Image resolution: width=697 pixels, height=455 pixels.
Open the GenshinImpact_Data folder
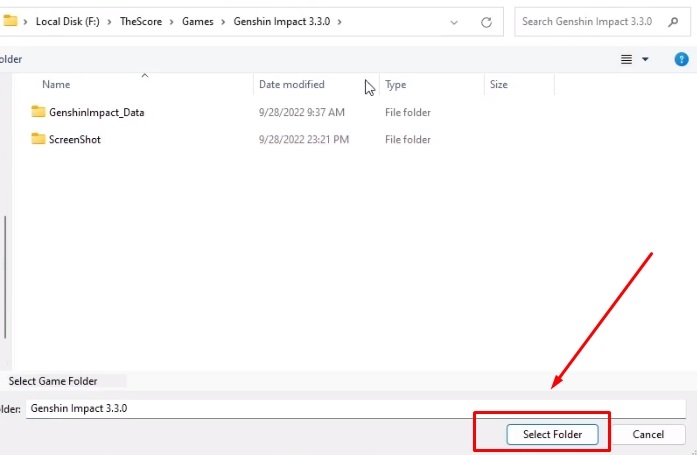[x=96, y=112]
